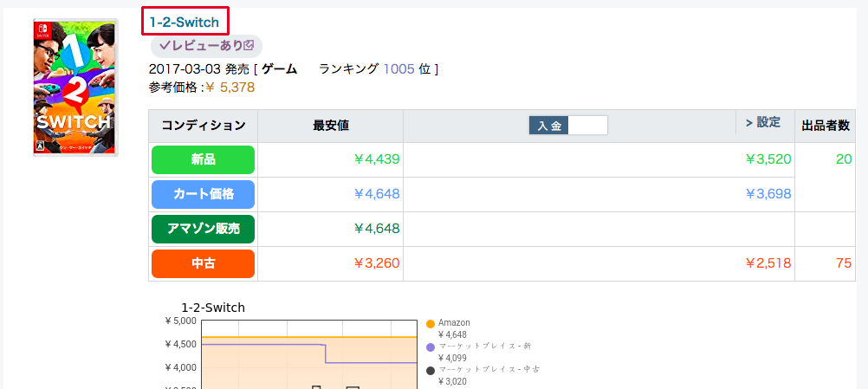This screenshot has width=868, height=389.
Task: Click the ゲーム category text
Action: (280, 69)
